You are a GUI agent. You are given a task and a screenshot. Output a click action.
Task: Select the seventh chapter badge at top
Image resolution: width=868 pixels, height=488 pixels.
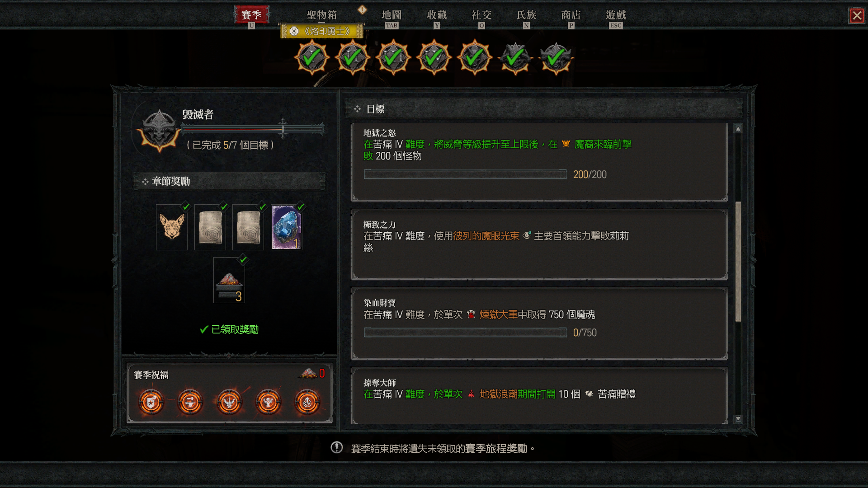[x=556, y=57]
